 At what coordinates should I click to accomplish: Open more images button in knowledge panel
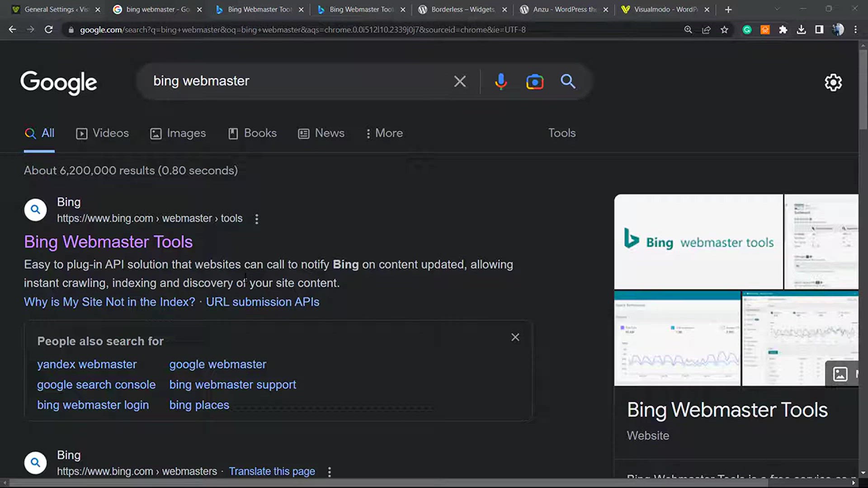click(841, 374)
